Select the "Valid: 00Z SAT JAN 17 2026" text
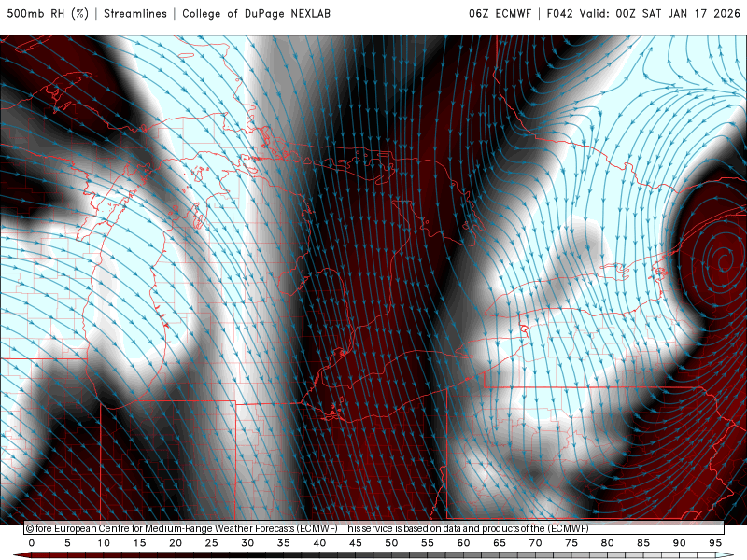 click(659, 13)
